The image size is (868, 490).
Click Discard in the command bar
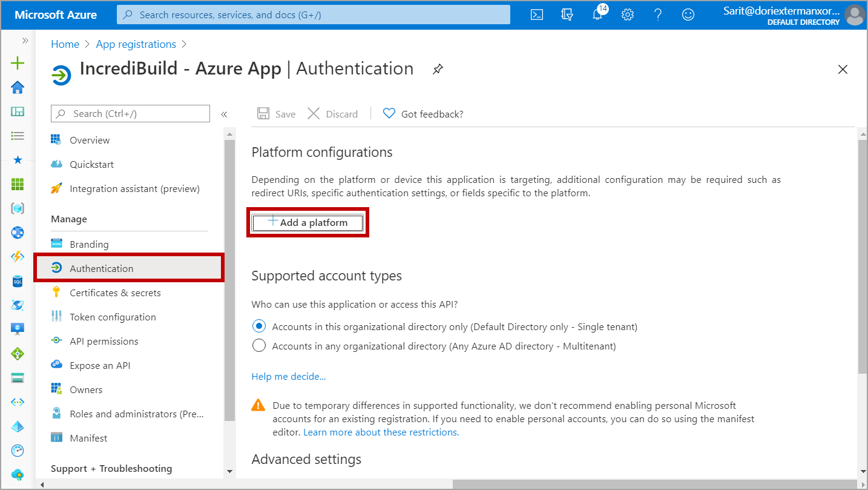(332, 114)
